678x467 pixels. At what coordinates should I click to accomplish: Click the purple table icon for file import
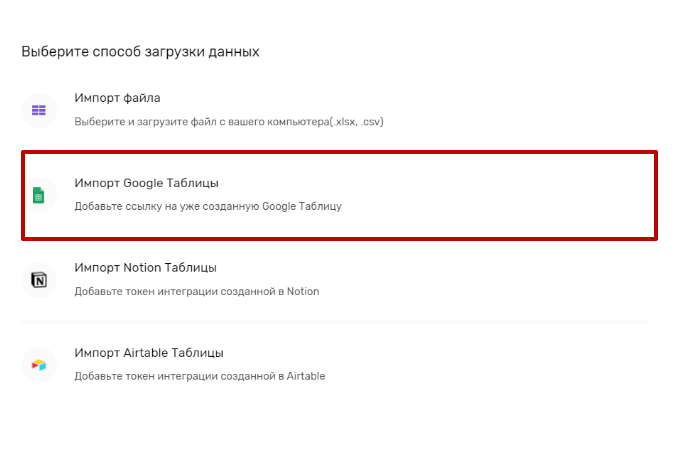point(39,110)
